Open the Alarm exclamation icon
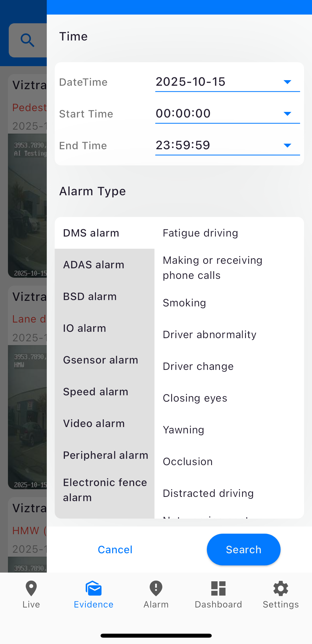The height and width of the screenshot is (644, 312). point(156,588)
